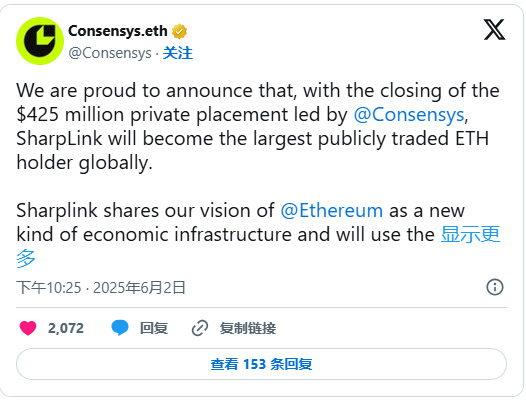
Task: Click the Consensys.eth display name
Action: coord(118,31)
